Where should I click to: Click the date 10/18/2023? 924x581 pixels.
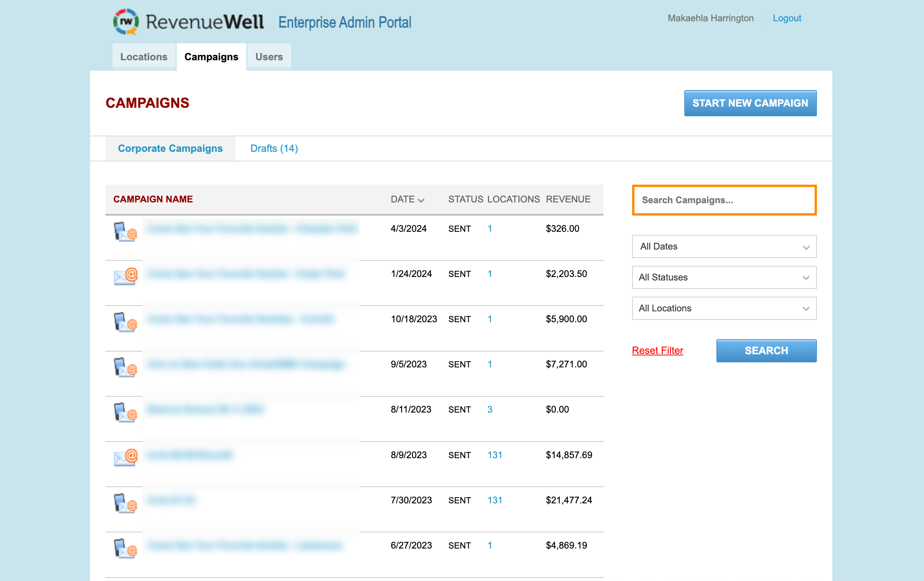point(414,319)
